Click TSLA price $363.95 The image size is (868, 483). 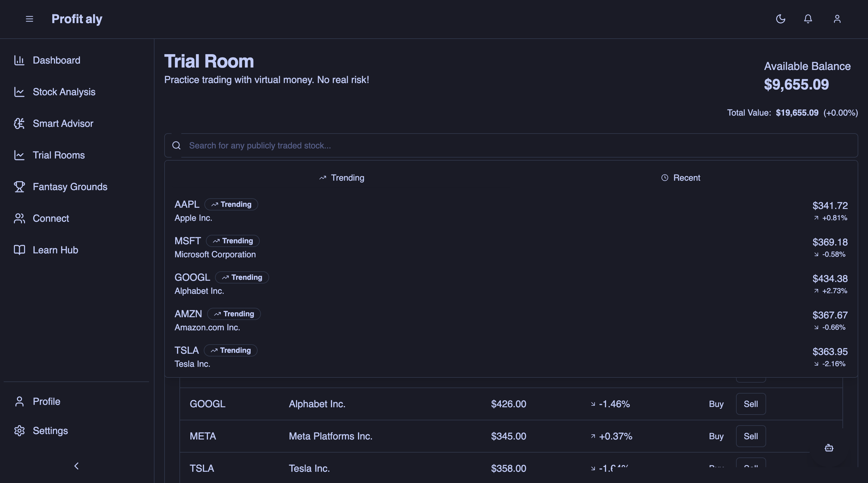point(830,352)
